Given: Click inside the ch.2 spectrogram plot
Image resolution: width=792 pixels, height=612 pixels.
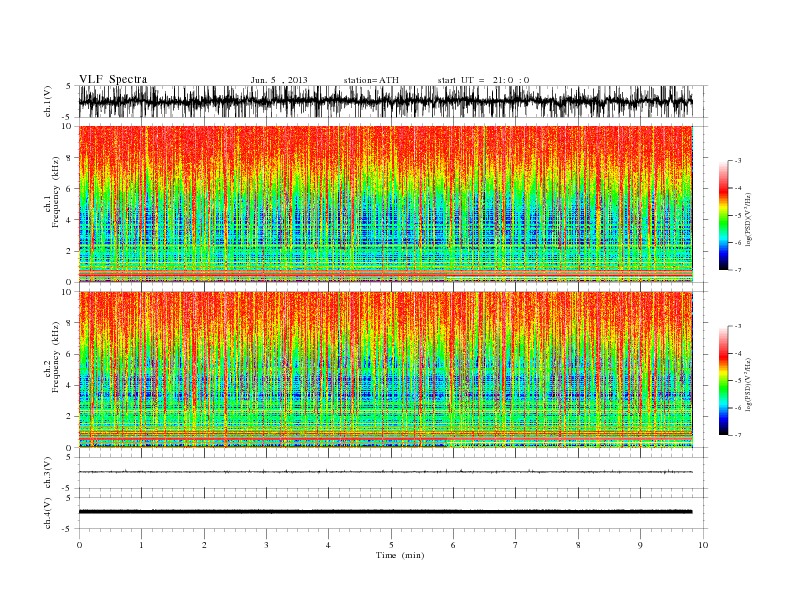Looking at the screenshot, I should coord(393,370).
